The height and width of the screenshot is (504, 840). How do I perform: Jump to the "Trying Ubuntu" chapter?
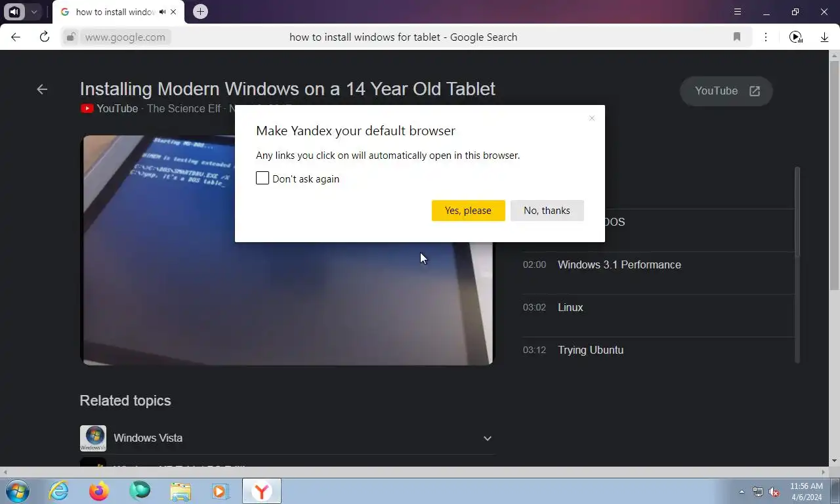pyautogui.click(x=591, y=350)
